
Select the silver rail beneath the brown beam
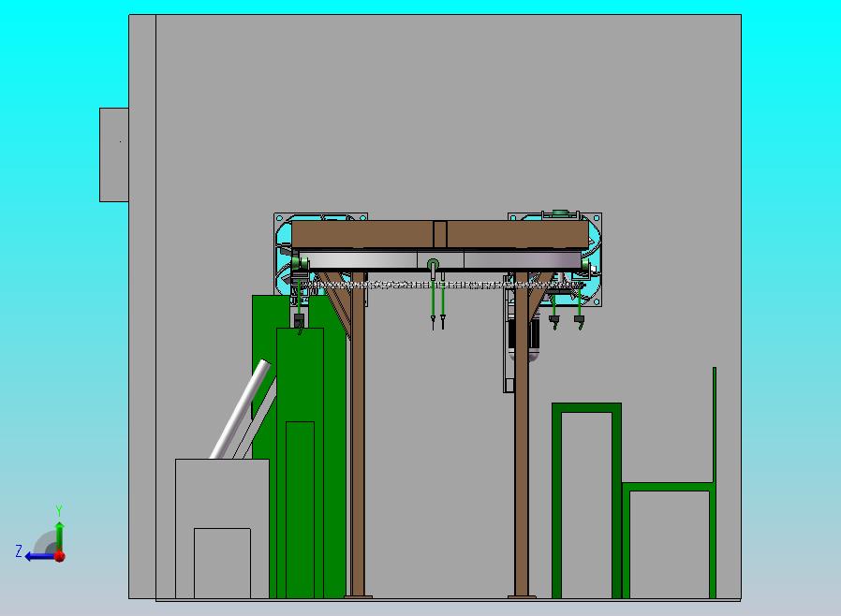click(440, 260)
